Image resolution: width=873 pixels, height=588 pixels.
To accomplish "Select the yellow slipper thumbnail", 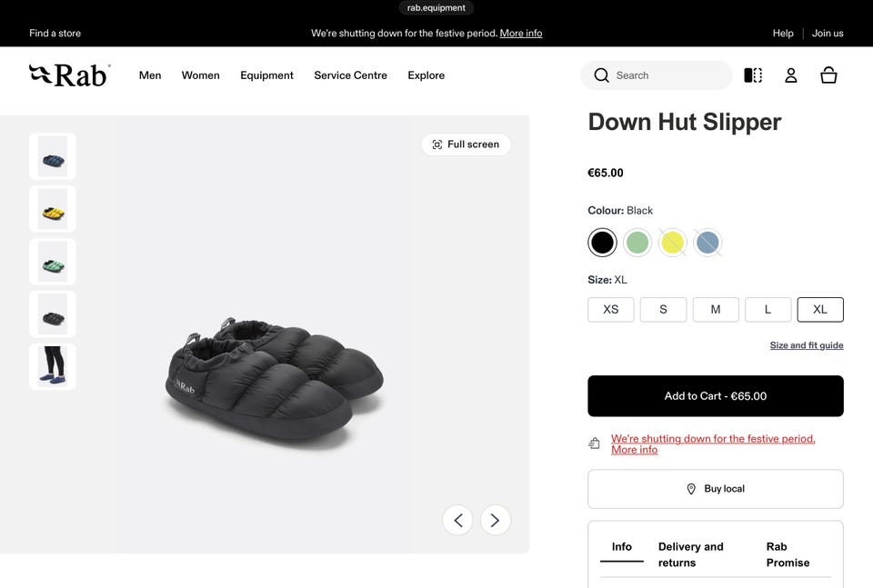I will [53, 209].
